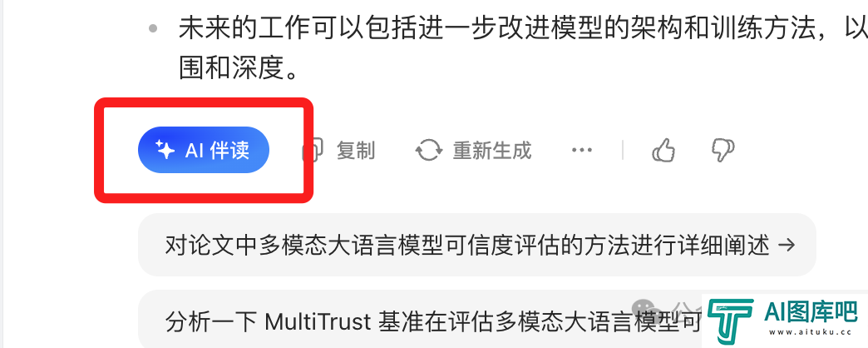Open the three-dot more options menu
This screenshot has width=868, height=348.
point(582,150)
